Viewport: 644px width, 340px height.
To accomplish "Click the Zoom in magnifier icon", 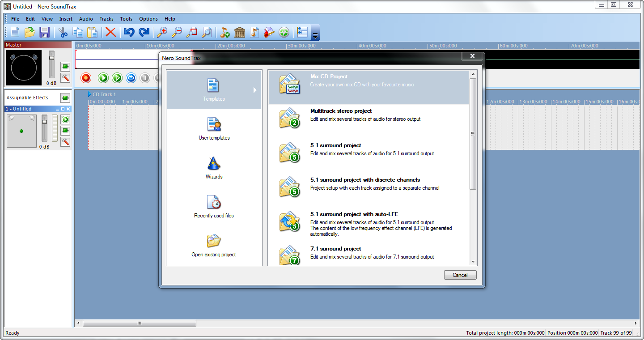I will pyautogui.click(x=162, y=32).
